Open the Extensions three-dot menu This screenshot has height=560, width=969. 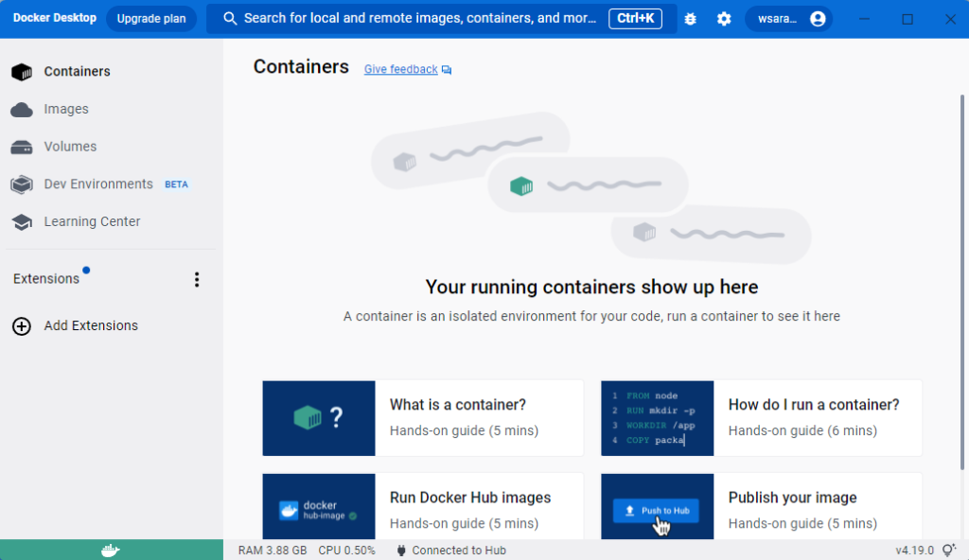point(197,279)
